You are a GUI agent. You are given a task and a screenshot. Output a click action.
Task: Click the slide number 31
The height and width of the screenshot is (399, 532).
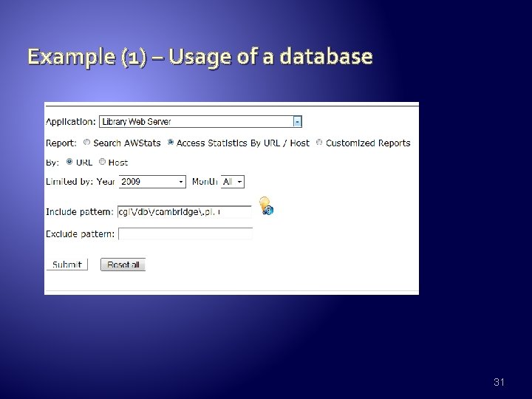[499, 382]
